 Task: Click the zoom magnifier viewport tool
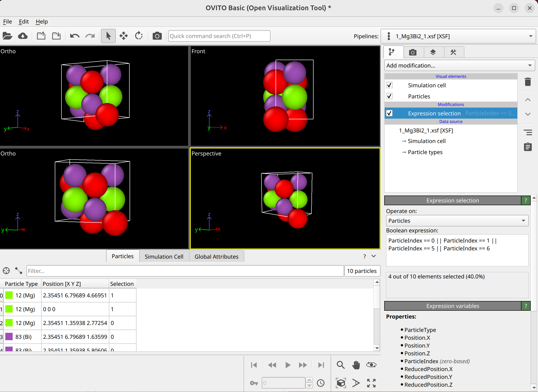click(x=341, y=365)
